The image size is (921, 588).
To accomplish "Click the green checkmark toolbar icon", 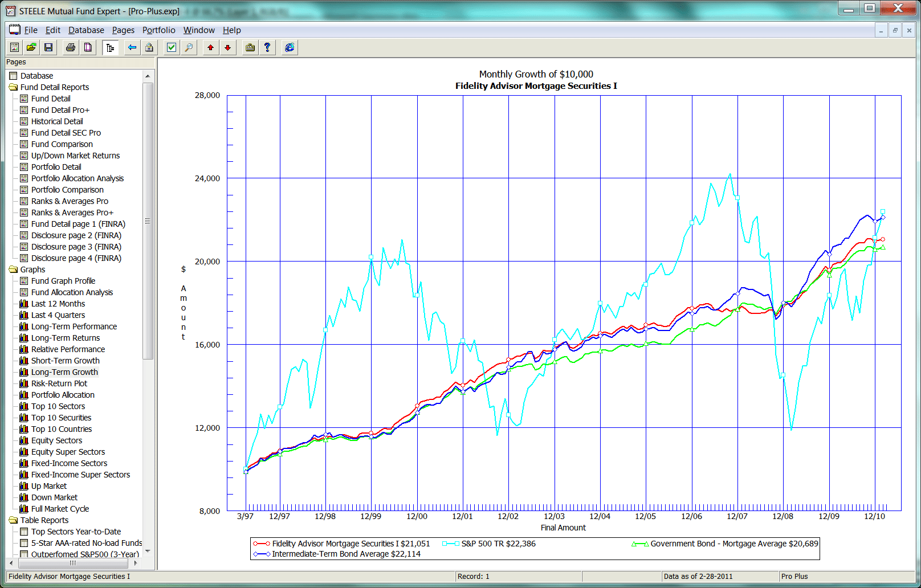I will 172,47.
